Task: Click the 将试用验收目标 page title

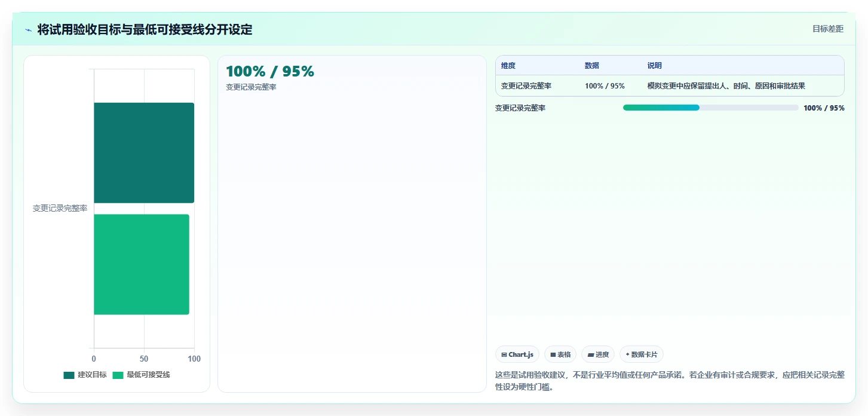Action: [x=145, y=29]
